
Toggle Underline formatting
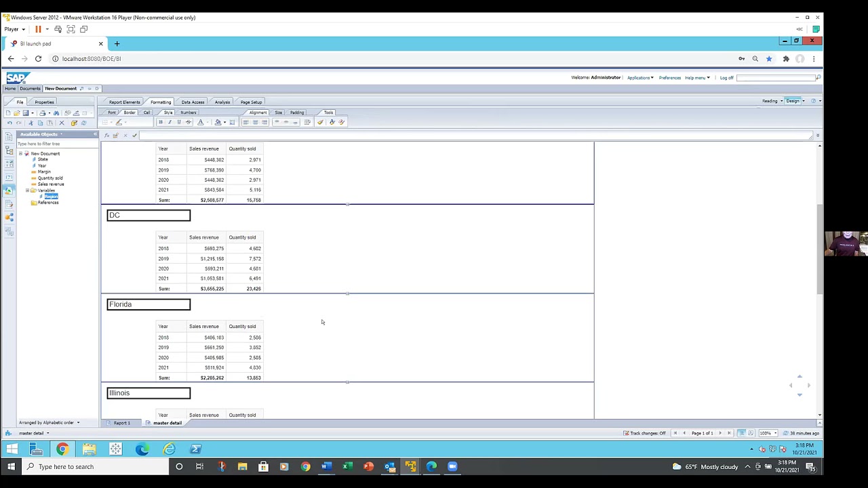(x=179, y=122)
